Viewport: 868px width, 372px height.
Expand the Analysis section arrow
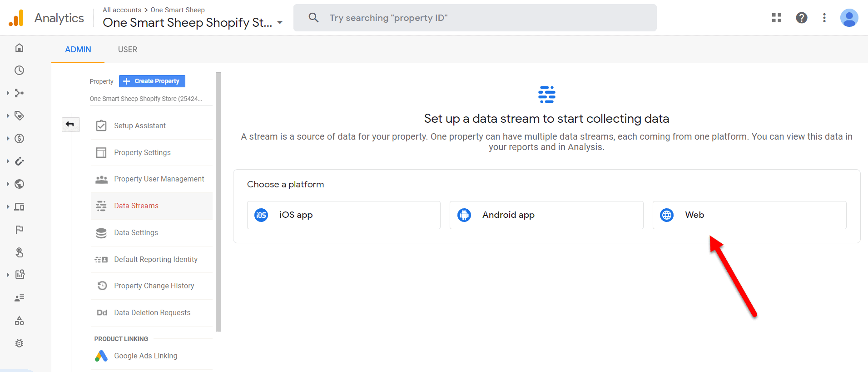click(8, 275)
